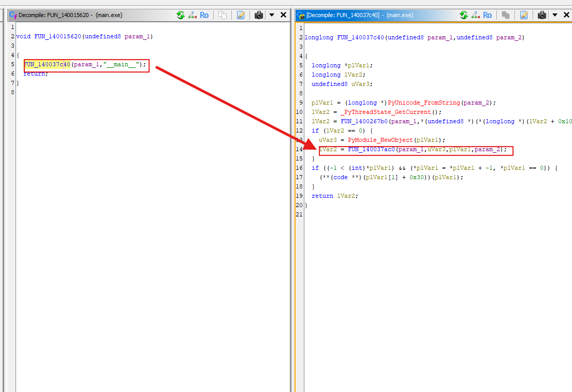This screenshot has height=392, width=572.
Task: Re-decompile FUN_140015620 using the green refresh icon
Action: [x=181, y=15]
